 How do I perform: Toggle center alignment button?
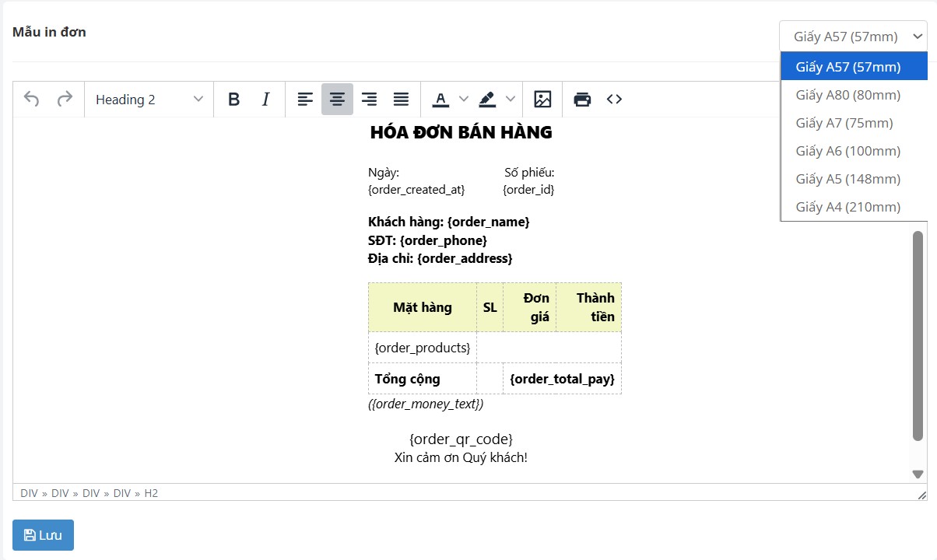click(x=337, y=100)
